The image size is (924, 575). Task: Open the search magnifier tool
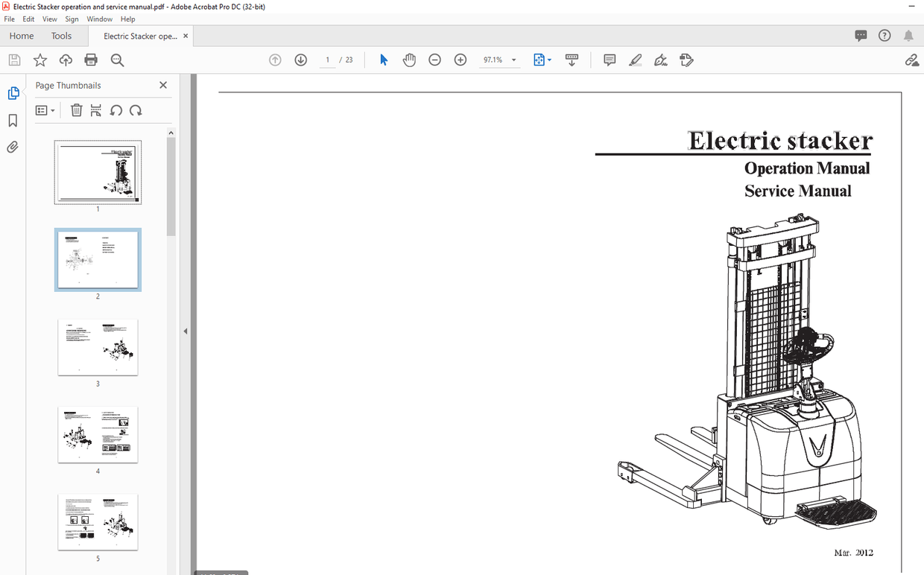117,60
